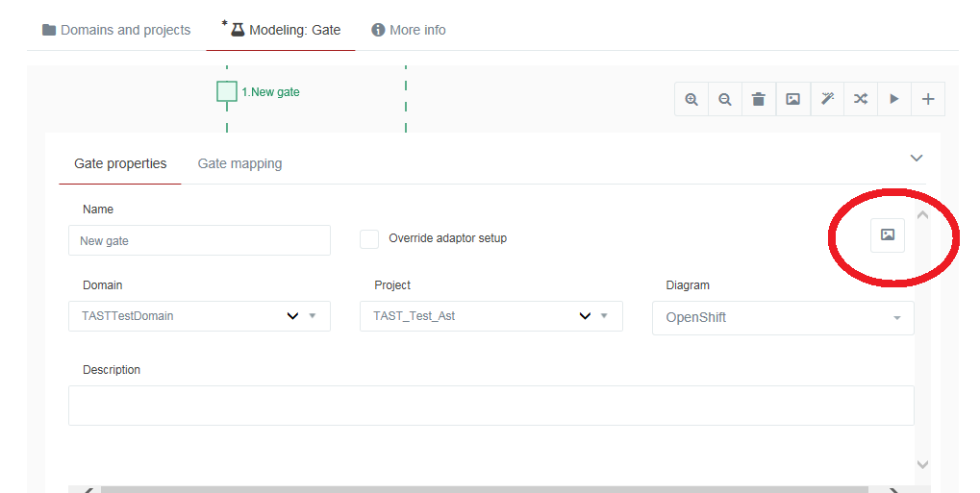The height and width of the screenshot is (493, 980).
Task: Click the Name input field
Action: (199, 240)
